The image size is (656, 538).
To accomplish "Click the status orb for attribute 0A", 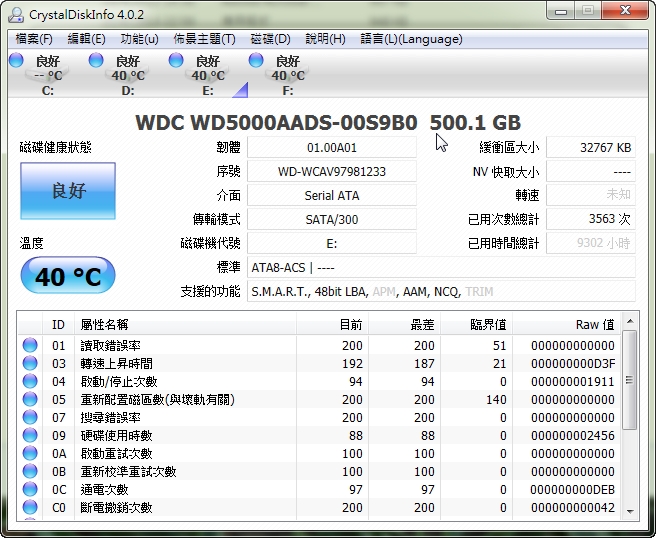I will (x=30, y=453).
